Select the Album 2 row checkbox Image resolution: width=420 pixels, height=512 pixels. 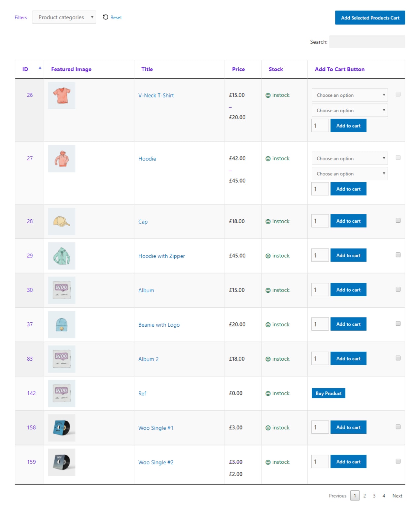(398, 358)
